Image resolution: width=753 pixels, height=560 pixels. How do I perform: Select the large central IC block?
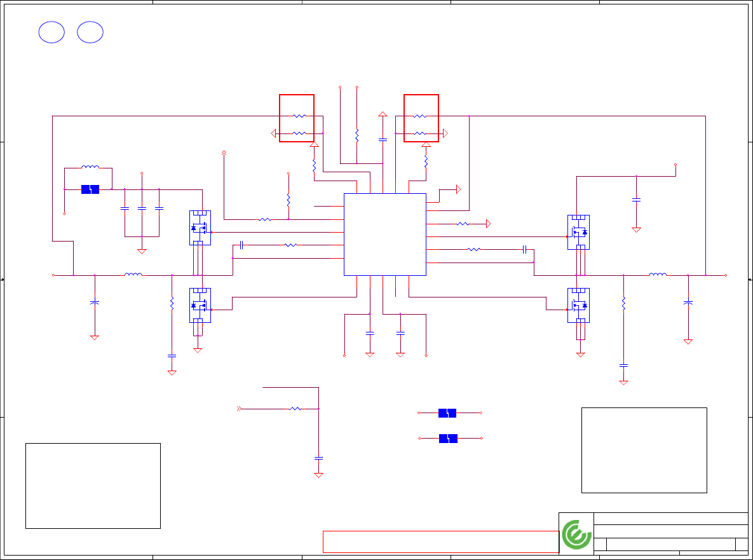point(384,235)
